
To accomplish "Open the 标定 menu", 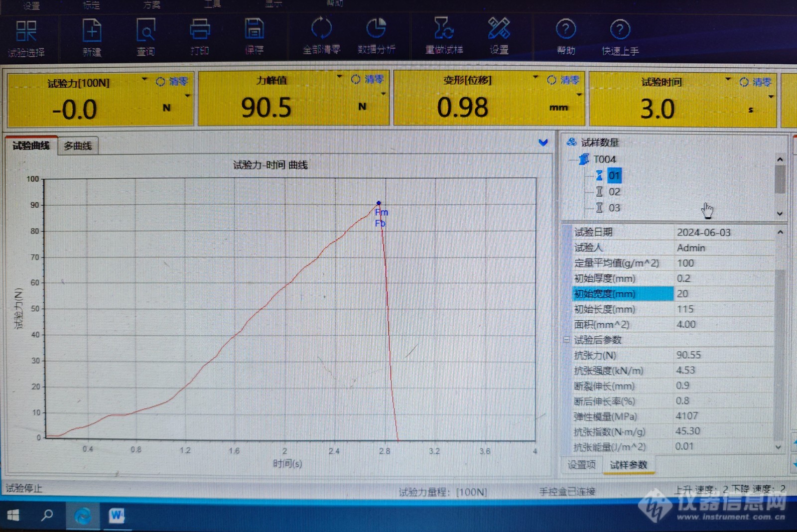I will click(x=91, y=5).
